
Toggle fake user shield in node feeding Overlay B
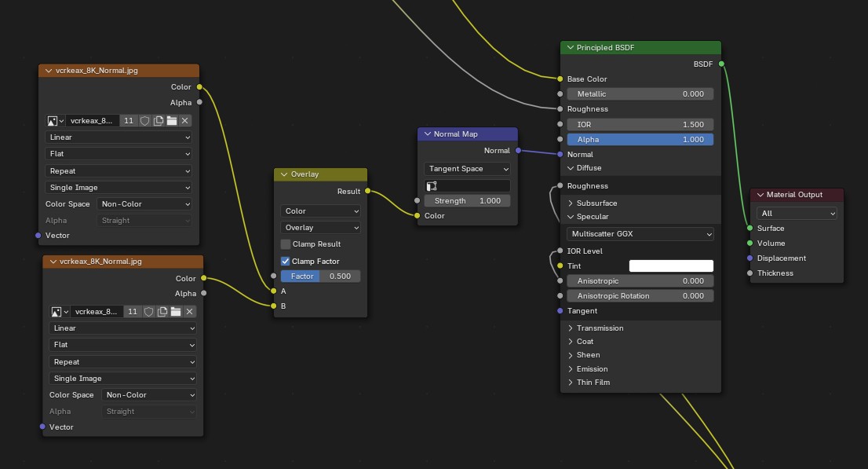148,312
